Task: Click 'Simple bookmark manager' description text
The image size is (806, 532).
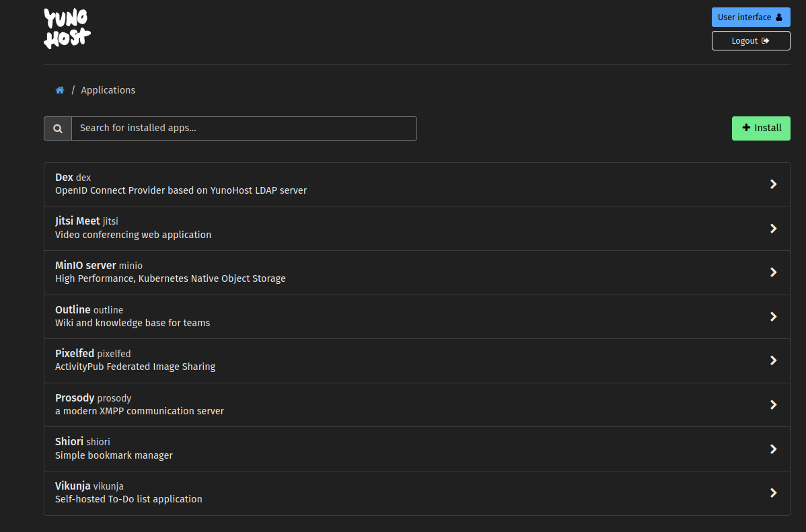Action: 114,455
